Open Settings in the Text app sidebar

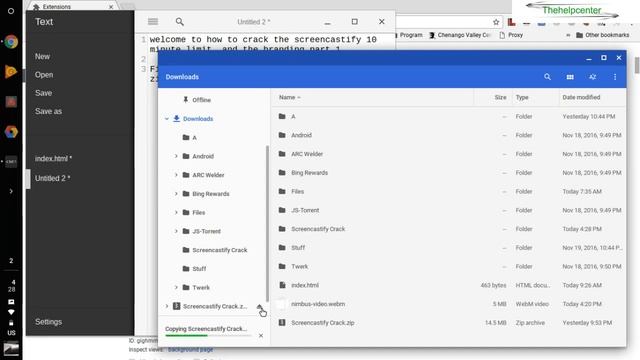point(48,322)
